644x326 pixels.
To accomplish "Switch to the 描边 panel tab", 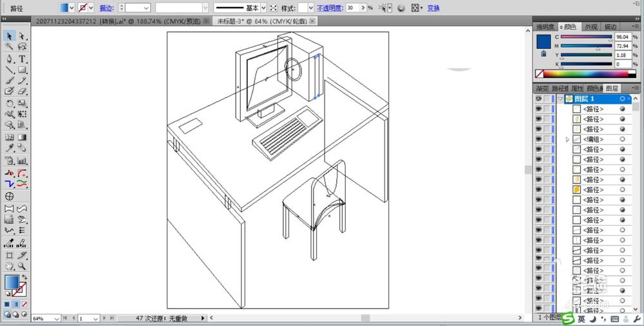I will pos(610,26).
